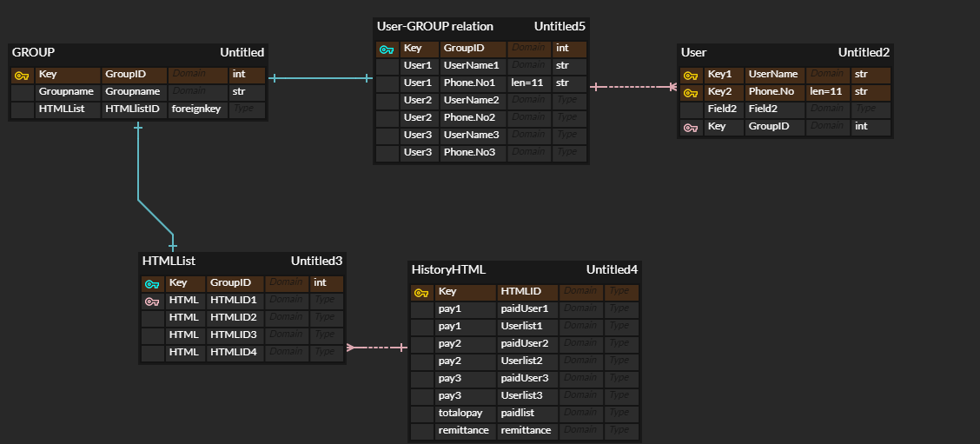The width and height of the screenshot is (980, 444).
Task: Select the GROUP table title
Action: tap(34, 52)
